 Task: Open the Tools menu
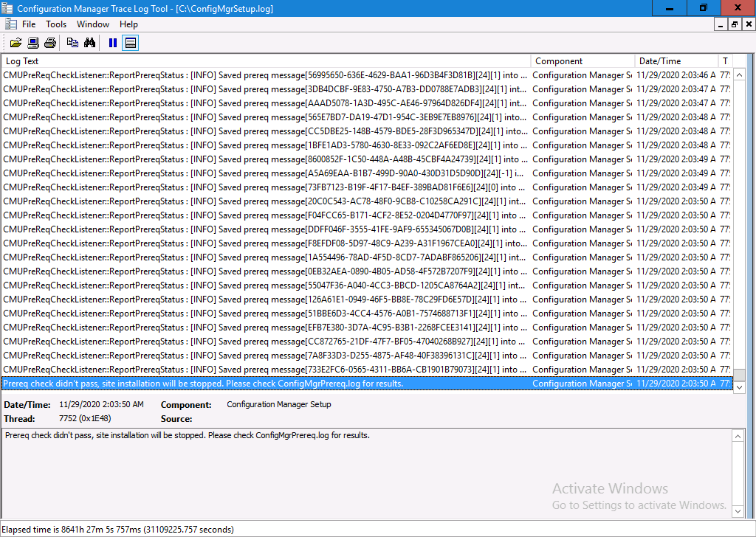(56, 24)
